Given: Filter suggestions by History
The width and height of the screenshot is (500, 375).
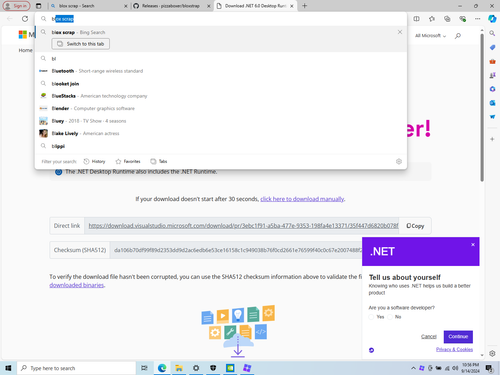Looking at the screenshot, I should point(94,161).
